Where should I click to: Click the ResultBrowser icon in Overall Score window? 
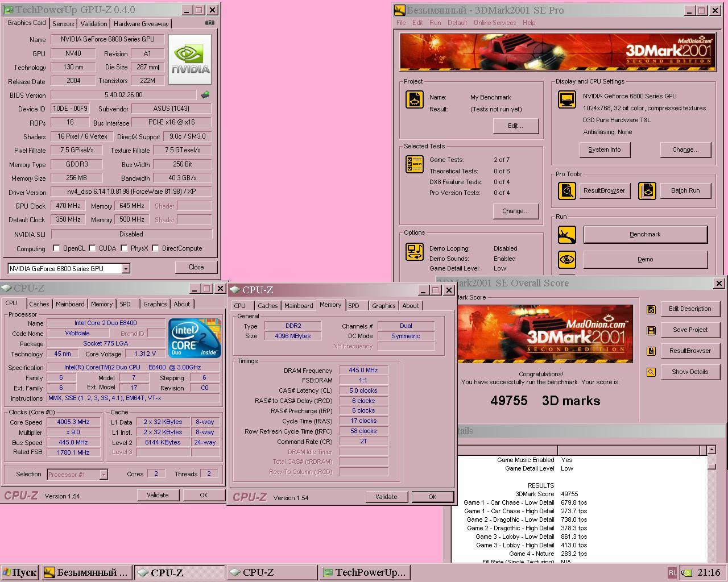[651, 351]
